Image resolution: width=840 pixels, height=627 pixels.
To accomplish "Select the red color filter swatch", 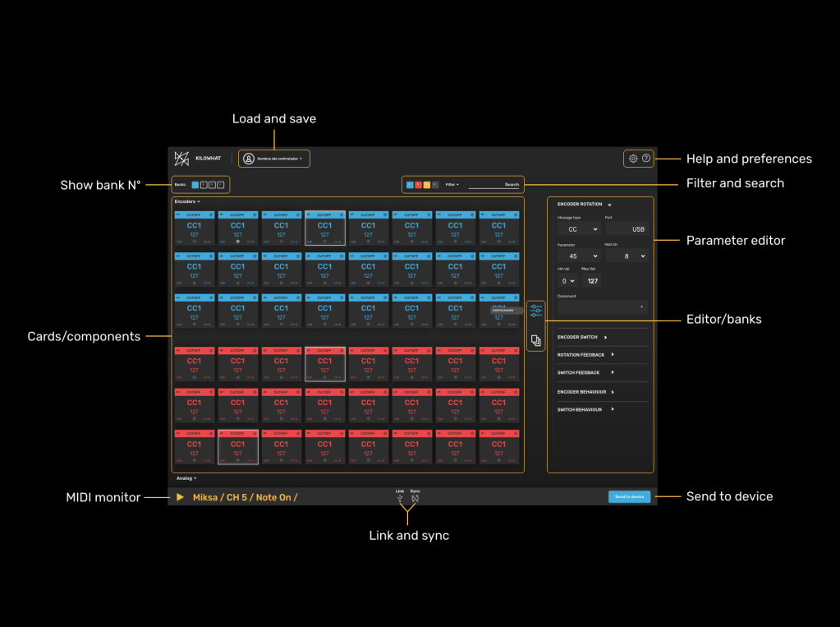I will point(418,185).
